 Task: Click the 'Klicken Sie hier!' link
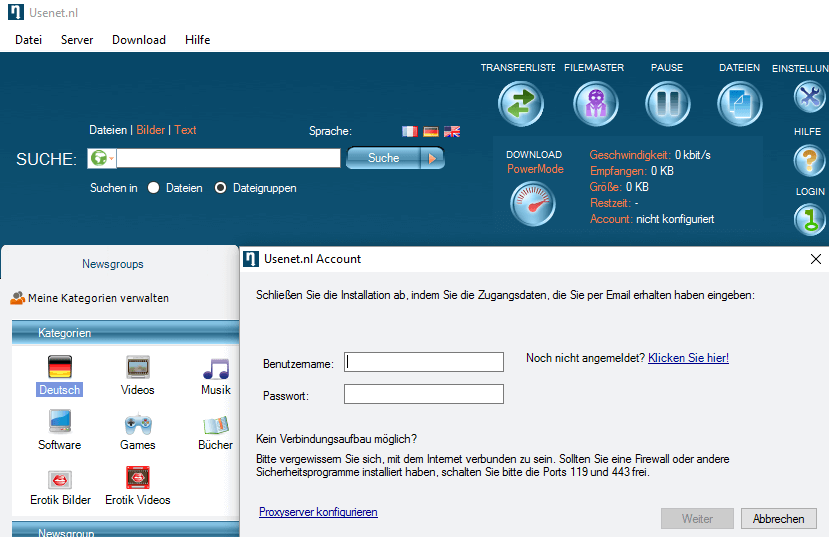688,358
